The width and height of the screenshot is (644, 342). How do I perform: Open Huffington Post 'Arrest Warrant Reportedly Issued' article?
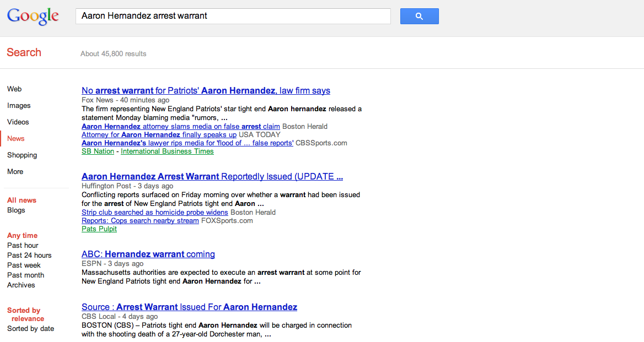click(x=212, y=177)
